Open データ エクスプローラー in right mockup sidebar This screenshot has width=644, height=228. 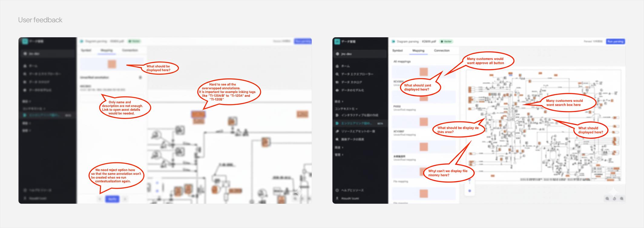pyautogui.click(x=357, y=74)
